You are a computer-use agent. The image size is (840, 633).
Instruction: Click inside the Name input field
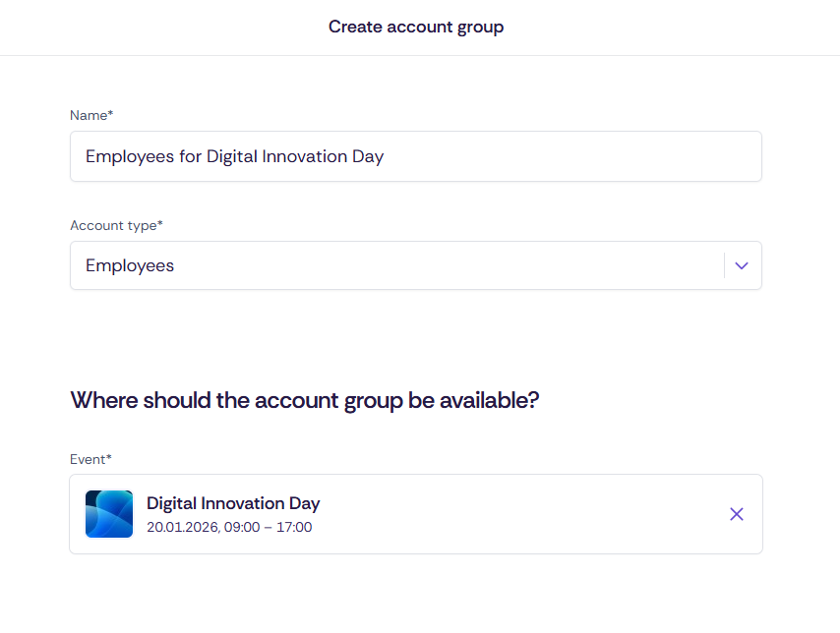[415, 156]
